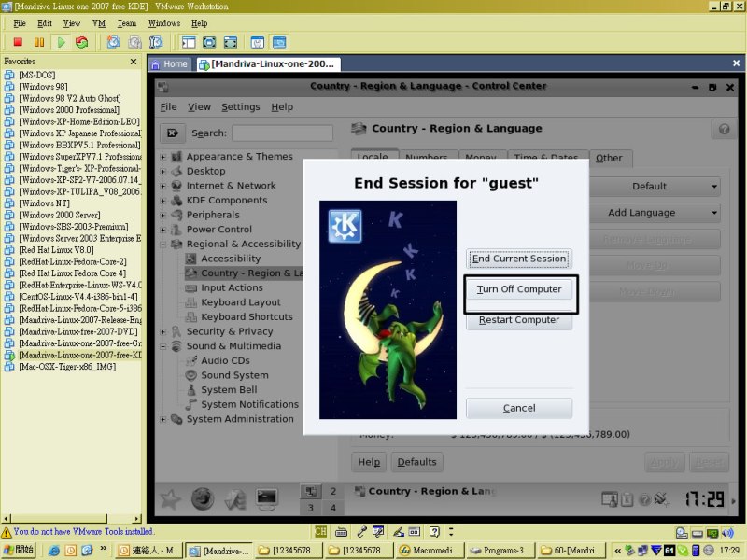Switch to Programs-3... taskbar window
Screen dimensions: 747x560
pyautogui.click(x=500, y=551)
